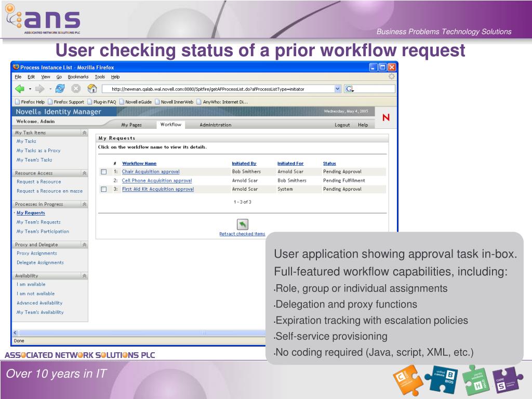The width and height of the screenshot is (532, 399).
Task: Collapse the Availability section
Action: point(85,276)
